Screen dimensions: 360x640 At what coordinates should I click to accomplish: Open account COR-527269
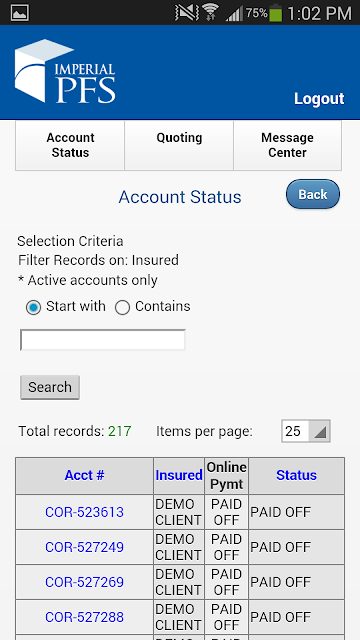[84, 582]
